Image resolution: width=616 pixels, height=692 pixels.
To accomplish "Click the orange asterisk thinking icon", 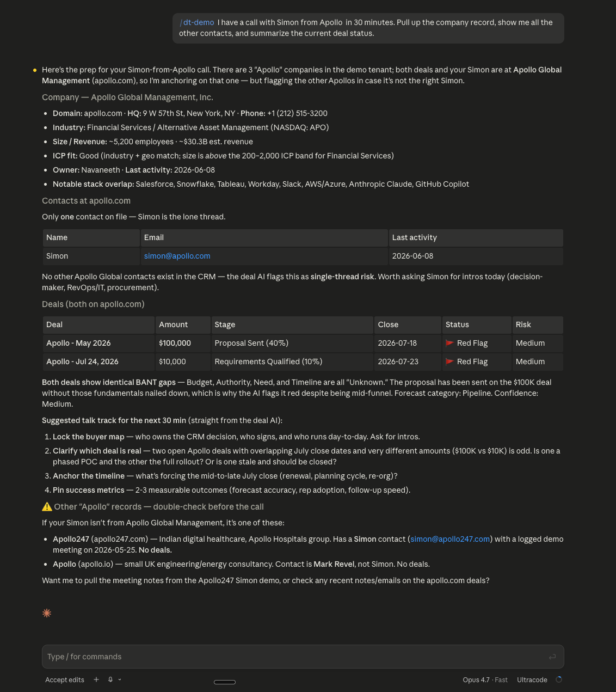I will (x=47, y=613).
